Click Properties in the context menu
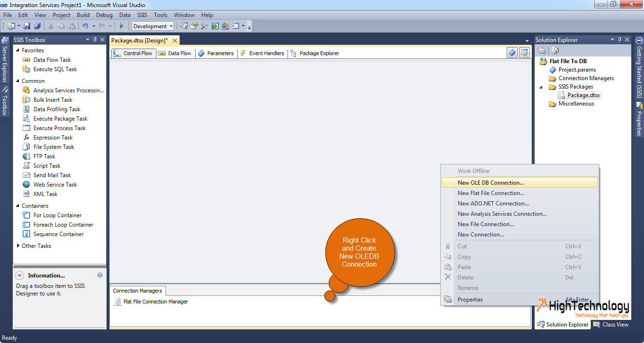 [520, 300]
